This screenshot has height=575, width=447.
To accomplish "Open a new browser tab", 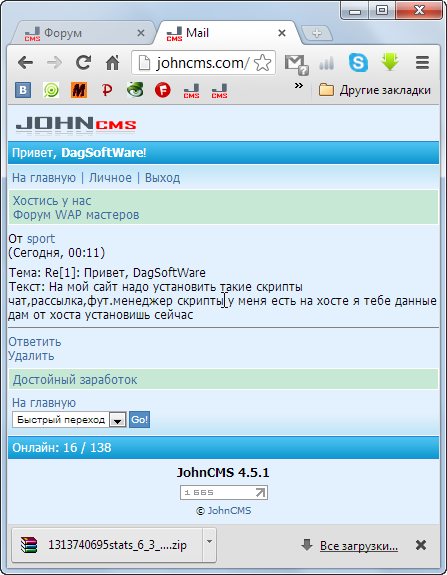I will pos(317,33).
